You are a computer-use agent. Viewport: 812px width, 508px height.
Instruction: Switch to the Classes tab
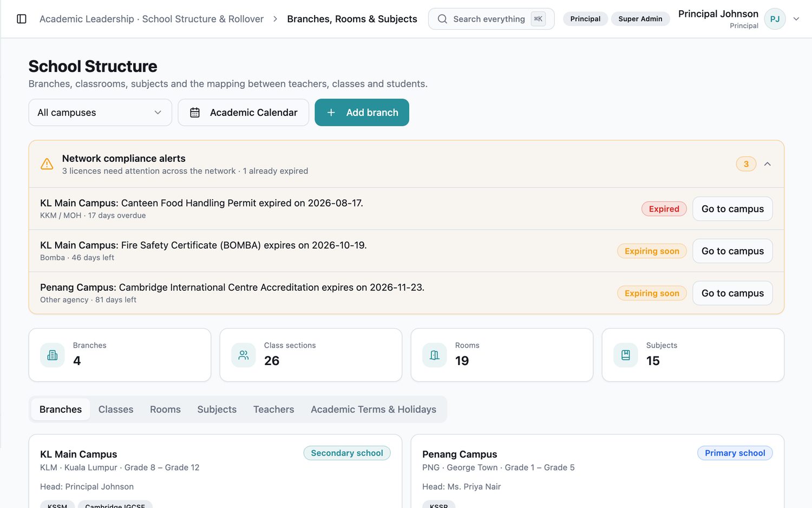tap(116, 409)
